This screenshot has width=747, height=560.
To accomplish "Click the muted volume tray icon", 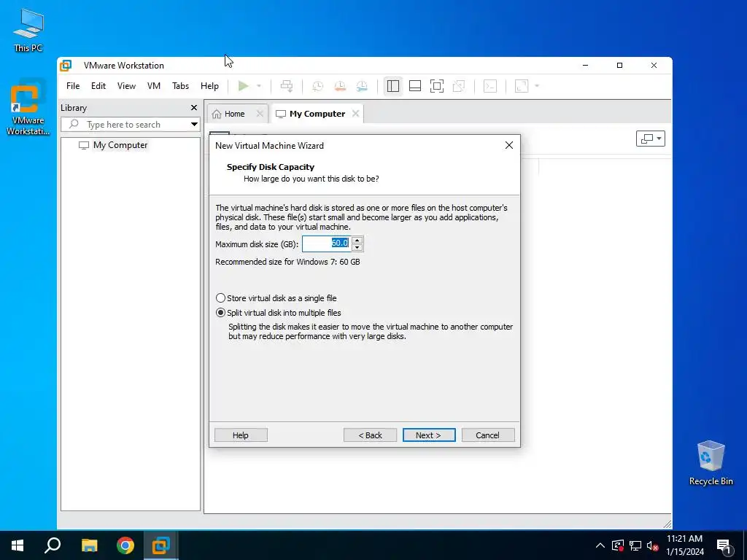I will 653,545.
